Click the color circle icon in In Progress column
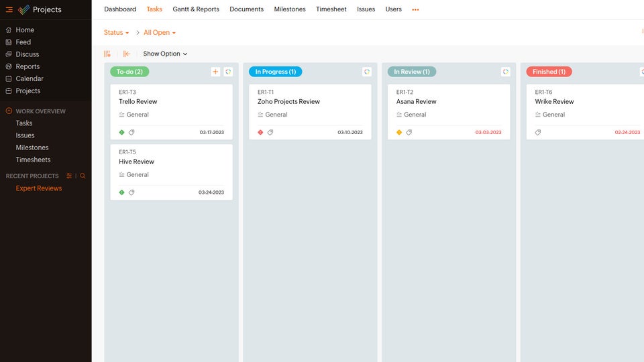Image resolution: width=644 pixels, height=362 pixels. click(367, 72)
